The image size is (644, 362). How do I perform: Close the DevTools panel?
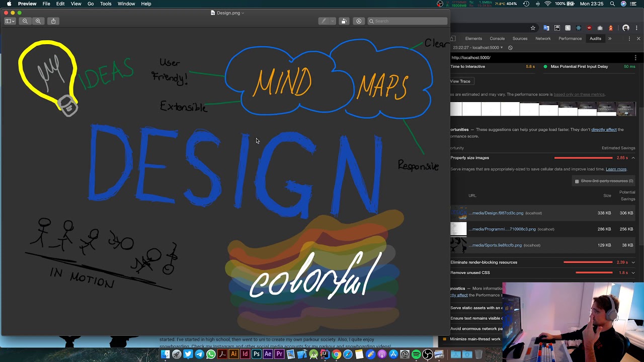pos(638,39)
